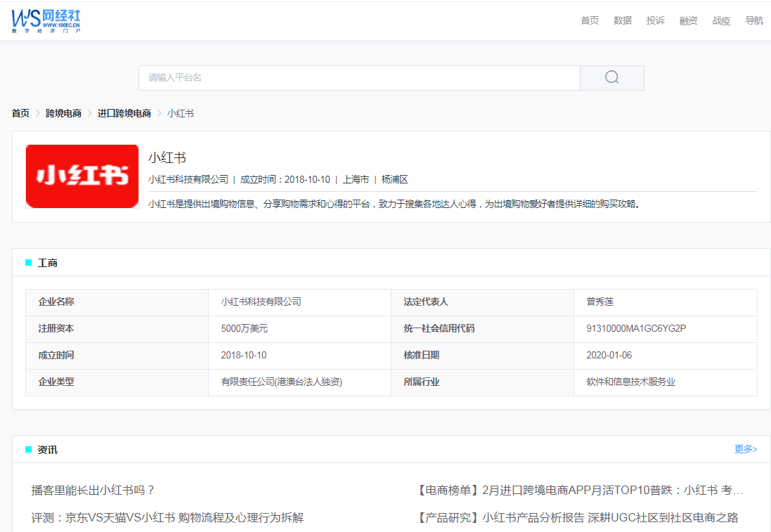The height and width of the screenshot is (532, 771).
Task: Click the 小红书 breadcrumb entry
Action: pos(180,112)
